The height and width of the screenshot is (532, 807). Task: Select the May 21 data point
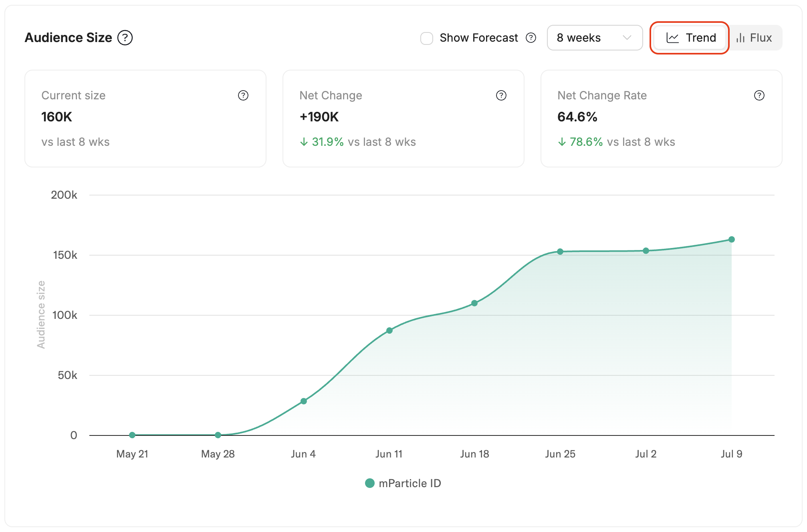click(132, 435)
